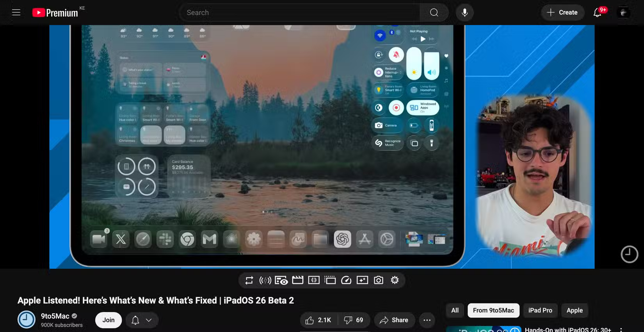644x332 pixels.
Task: Toggle the loop video button
Action: 249,280
